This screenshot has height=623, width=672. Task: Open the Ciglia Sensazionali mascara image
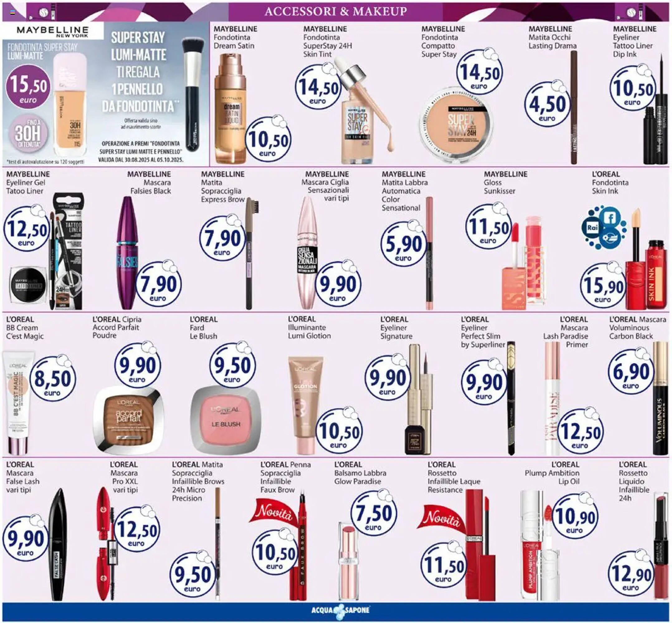[x=307, y=252]
